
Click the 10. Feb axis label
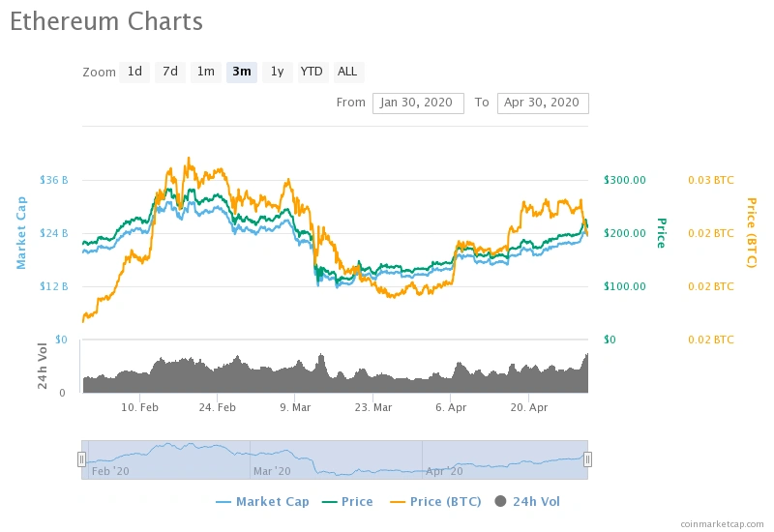[139, 407]
